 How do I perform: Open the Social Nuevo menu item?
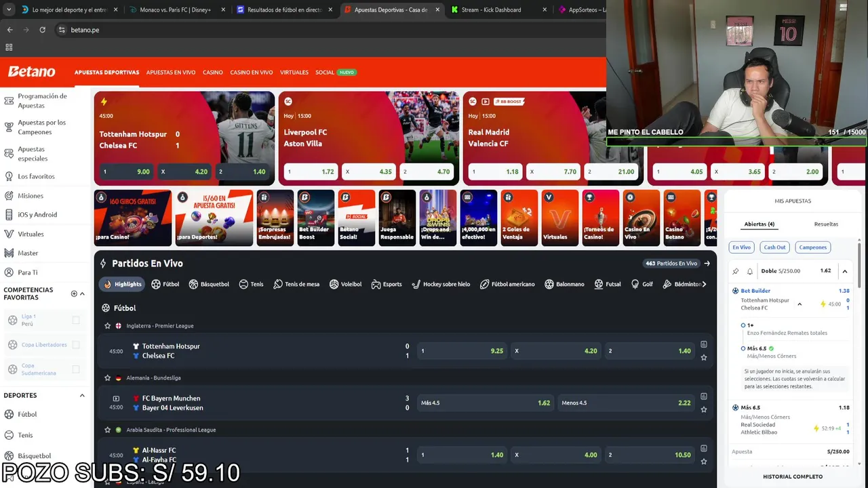coord(336,73)
